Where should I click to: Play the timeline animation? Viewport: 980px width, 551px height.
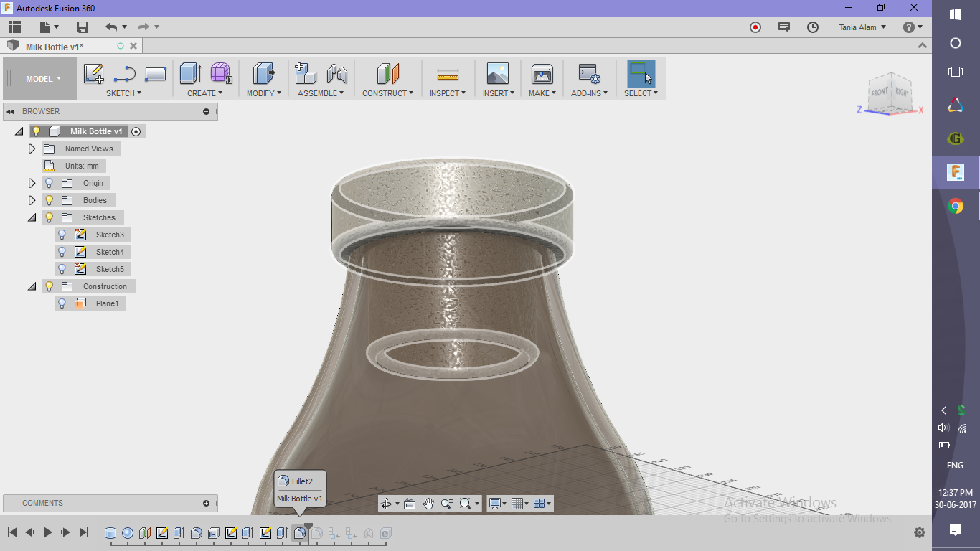pyautogui.click(x=48, y=532)
